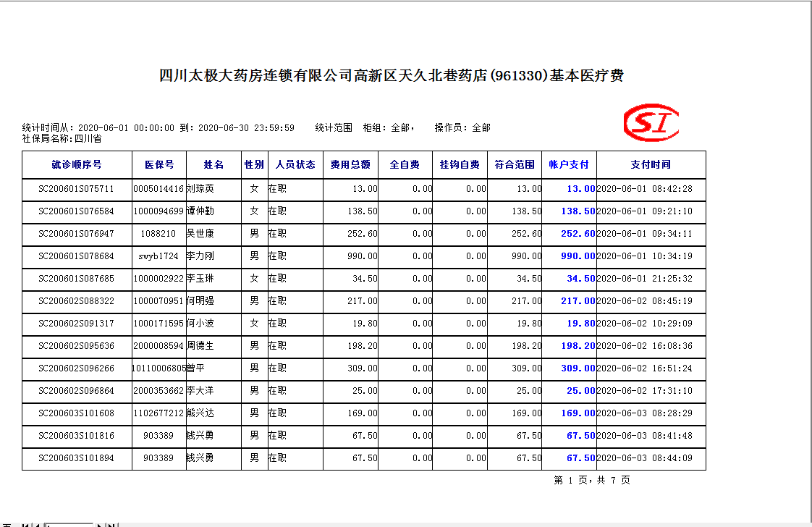Click the 全自费 column header
The height and width of the screenshot is (527, 812).
coord(405,164)
